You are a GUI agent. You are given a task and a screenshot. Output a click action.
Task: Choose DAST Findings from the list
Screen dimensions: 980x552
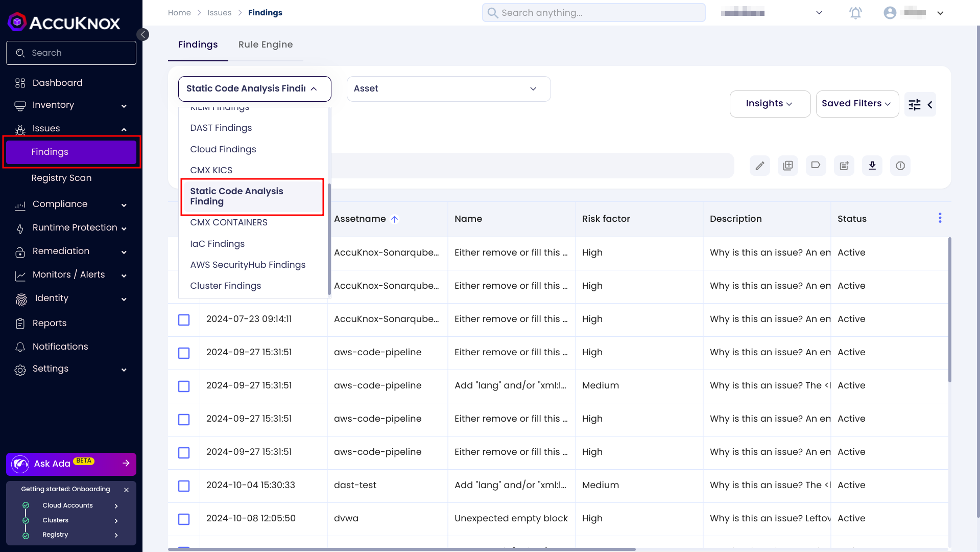pyautogui.click(x=221, y=128)
